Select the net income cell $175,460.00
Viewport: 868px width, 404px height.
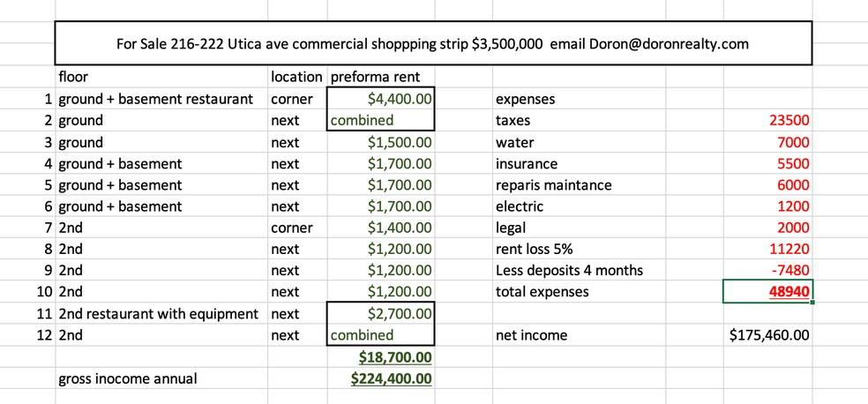[767, 335]
